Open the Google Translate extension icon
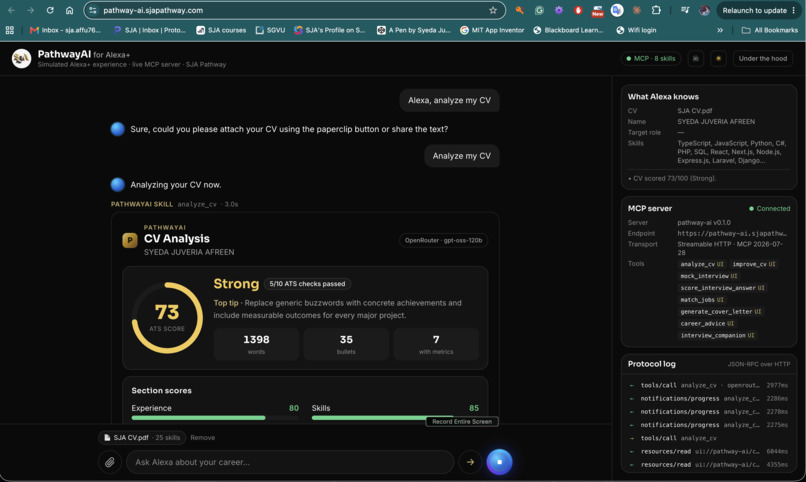 tap(617, 10)
